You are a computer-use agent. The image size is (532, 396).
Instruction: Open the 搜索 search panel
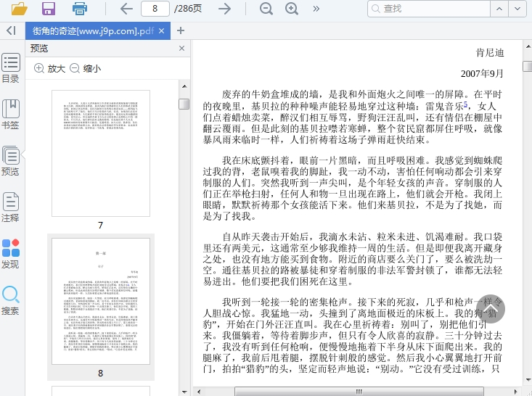pyautogui.click(x=10, y=300)
